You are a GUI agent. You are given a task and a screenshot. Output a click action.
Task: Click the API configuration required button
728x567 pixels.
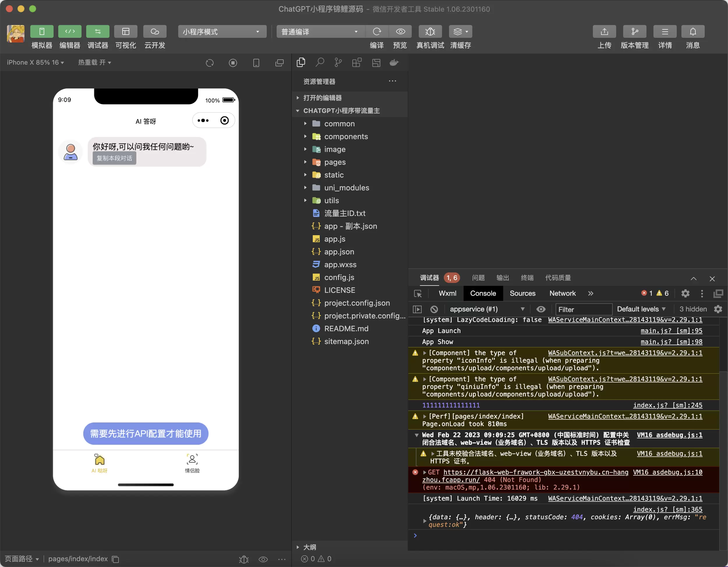coord(146,433)
